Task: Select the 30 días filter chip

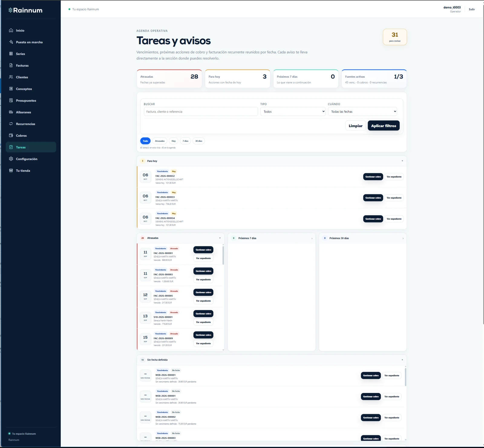Action: point(199,141)
